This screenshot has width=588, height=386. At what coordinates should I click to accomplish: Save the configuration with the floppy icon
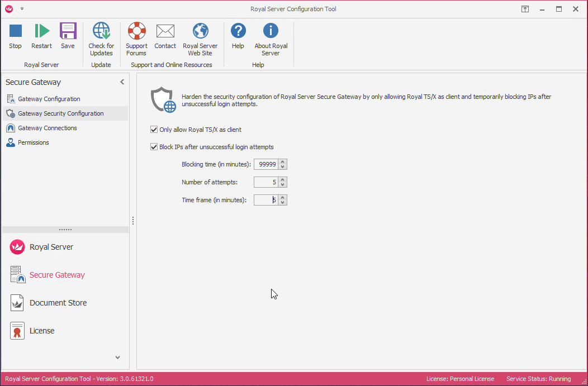(x=68, y=36)
